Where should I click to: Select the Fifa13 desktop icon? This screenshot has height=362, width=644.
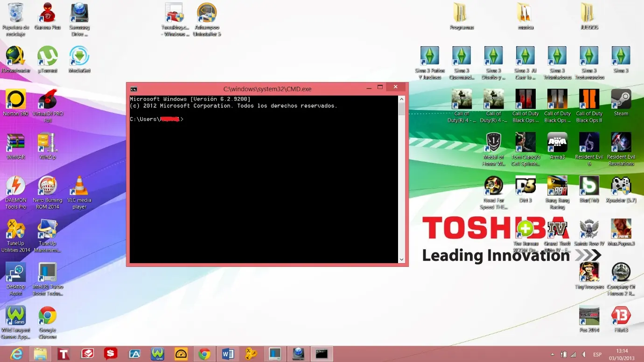pyautogui.click(x=621, y=320)
